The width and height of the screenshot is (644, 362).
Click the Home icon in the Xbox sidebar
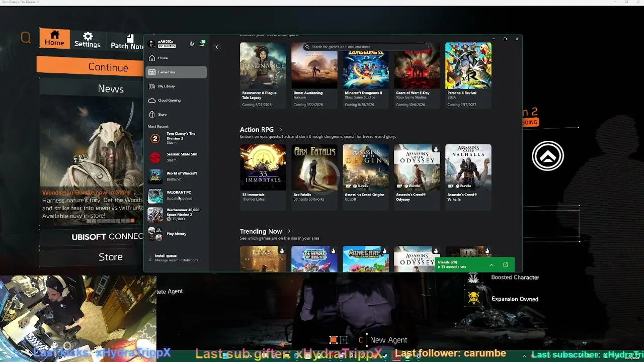pos(152,58)
